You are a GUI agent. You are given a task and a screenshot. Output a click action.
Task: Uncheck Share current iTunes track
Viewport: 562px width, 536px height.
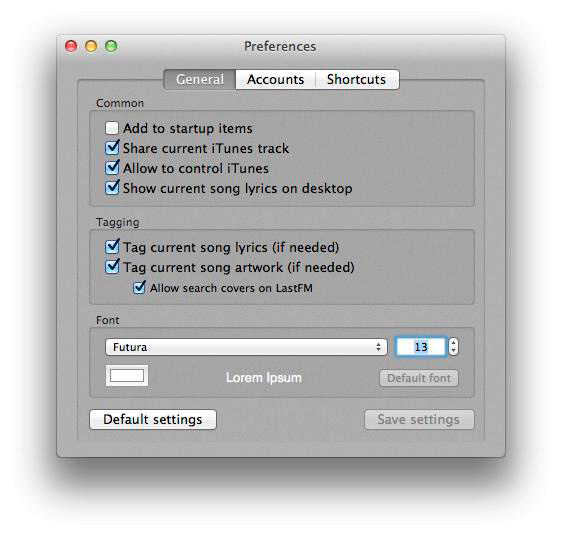click(112, 148)
